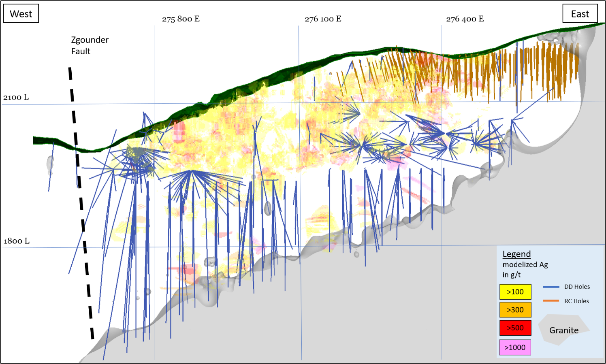
Task: Click the West label box
Action: tap(21, 14)
